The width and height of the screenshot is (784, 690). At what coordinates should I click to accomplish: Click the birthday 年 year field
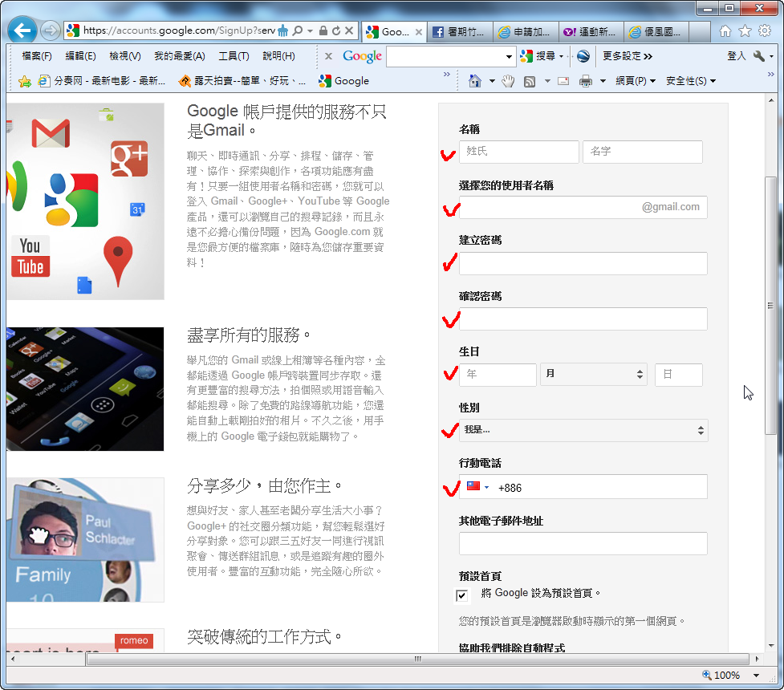pyautogui.click(x=498, y=375)
